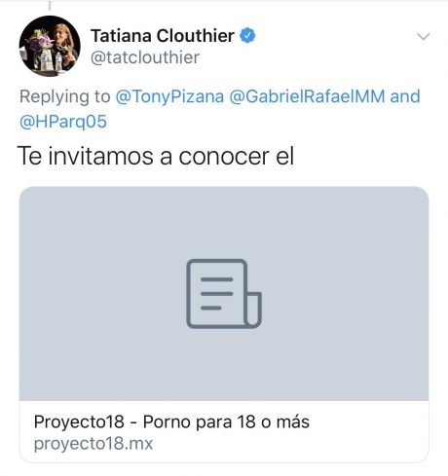This screenshot has width=448, height=476.
Task: Visit the @TonyPizana mention
Action: pos(169,96)
